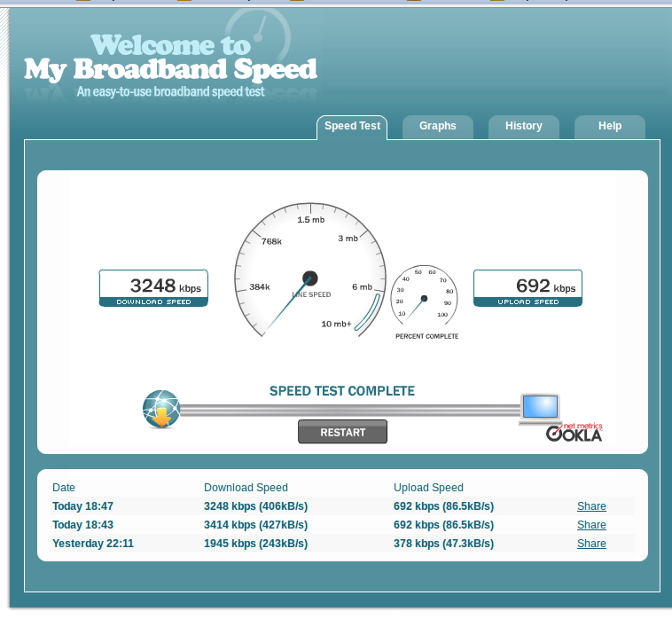Select the 'Today 18:47' date cell

tap(82, 506)
